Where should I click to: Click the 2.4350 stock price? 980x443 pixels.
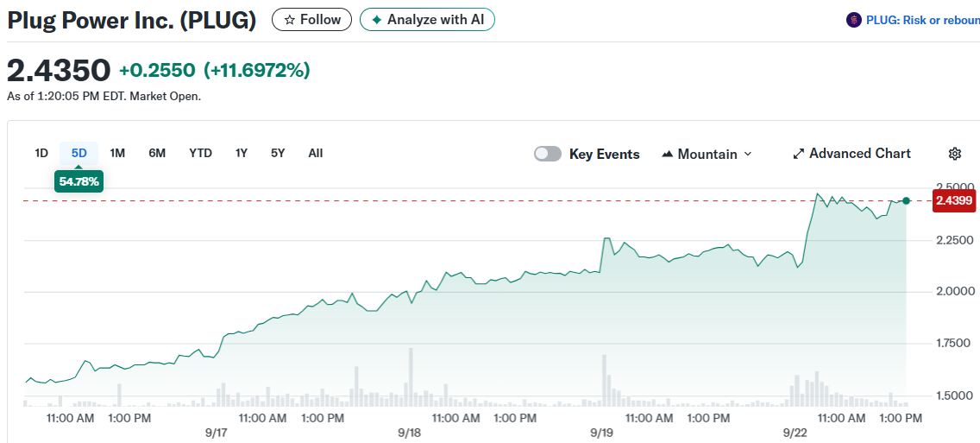[59, 70]
